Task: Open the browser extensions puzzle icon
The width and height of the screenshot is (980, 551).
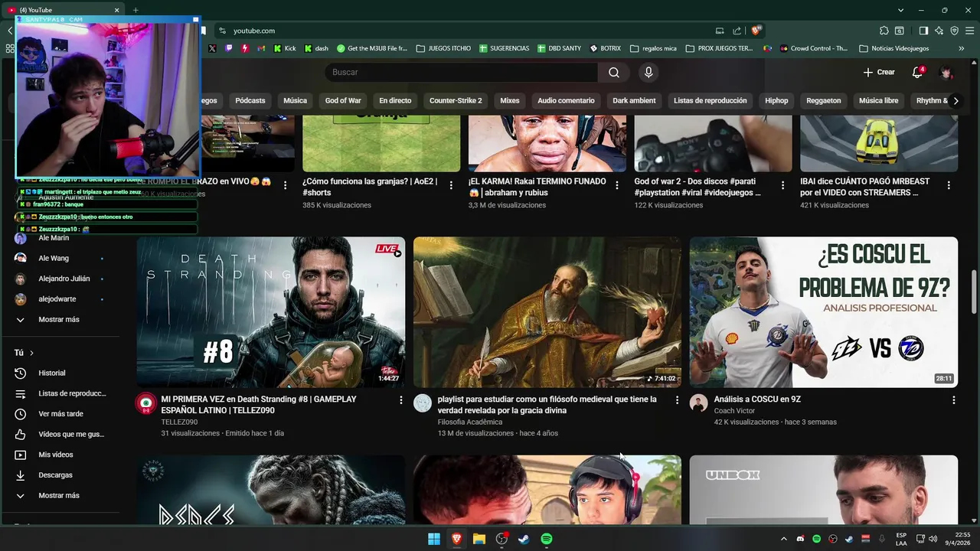Action: pyautogui.click(x=884, y=31)
